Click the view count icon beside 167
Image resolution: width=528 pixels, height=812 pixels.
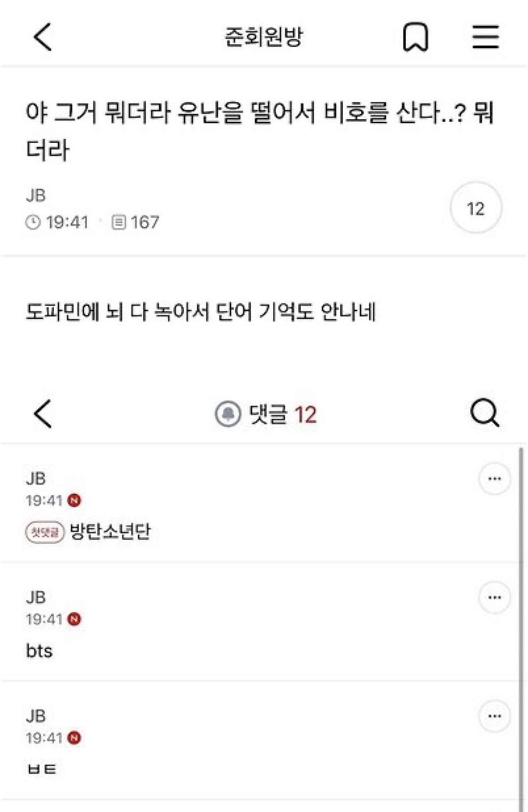[119, 222]
